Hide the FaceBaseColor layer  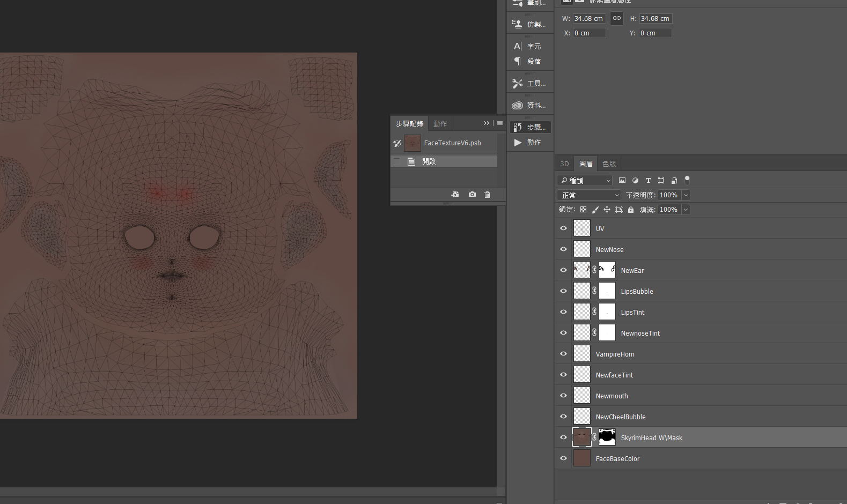pos(563,458)
